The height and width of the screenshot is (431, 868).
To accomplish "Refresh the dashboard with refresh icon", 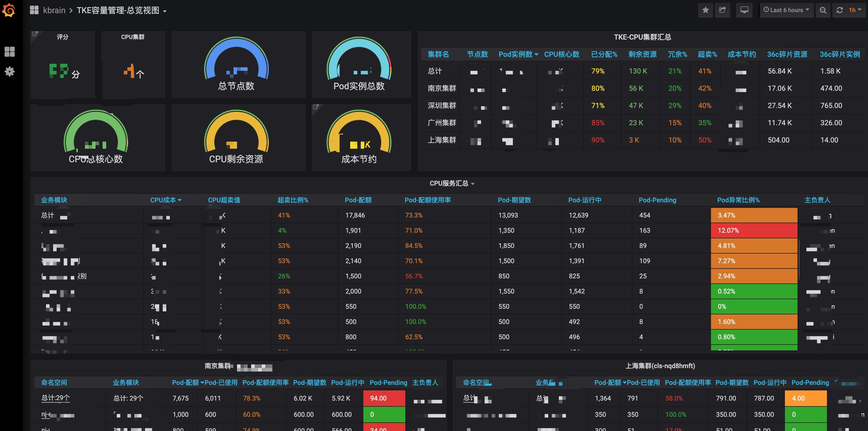I will (x=840, y=10).
